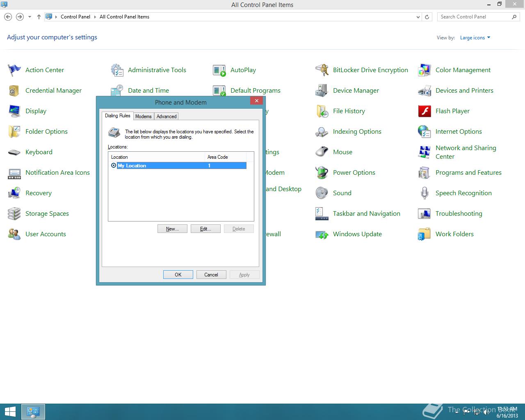Click Cancel in Phone and Modem dialog
The width and height of the screenshot is (525, 420).
[211, 275]
